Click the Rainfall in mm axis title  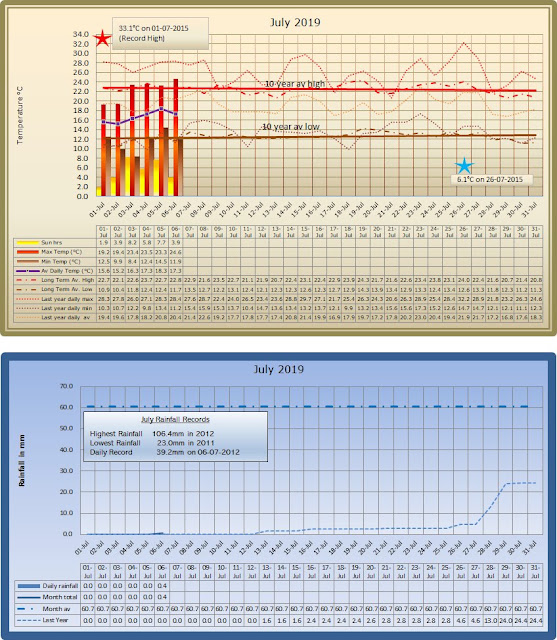click(22, 460)
